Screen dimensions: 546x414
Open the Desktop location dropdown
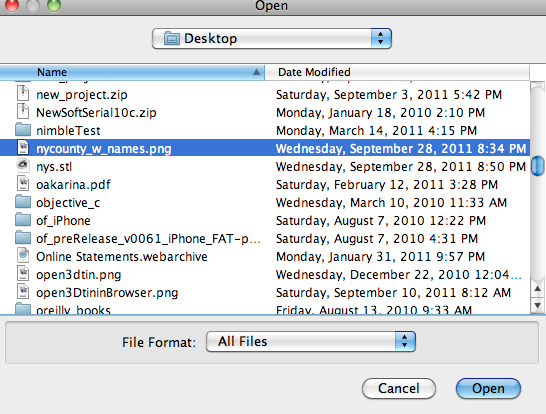coord(272,38)
